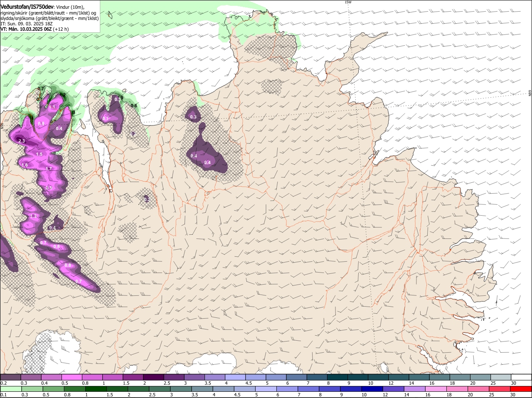Select the pure red lower-legend swatch after 30

pos(522,388)
